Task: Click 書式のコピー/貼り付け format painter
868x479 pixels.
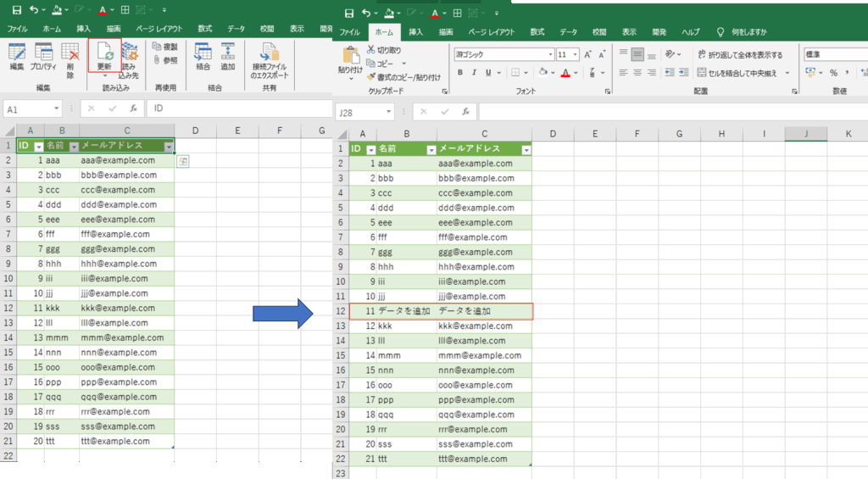Action: pos(403,77)
